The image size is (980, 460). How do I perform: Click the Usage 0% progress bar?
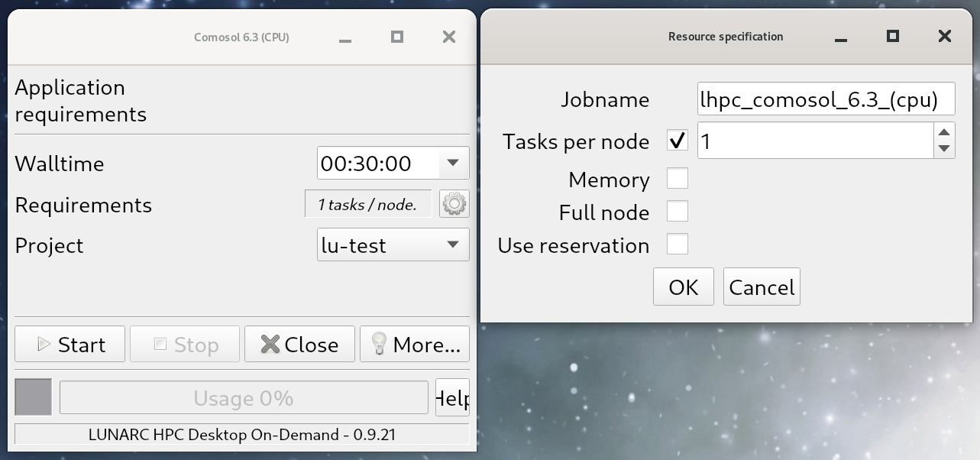tap(244, 397)
